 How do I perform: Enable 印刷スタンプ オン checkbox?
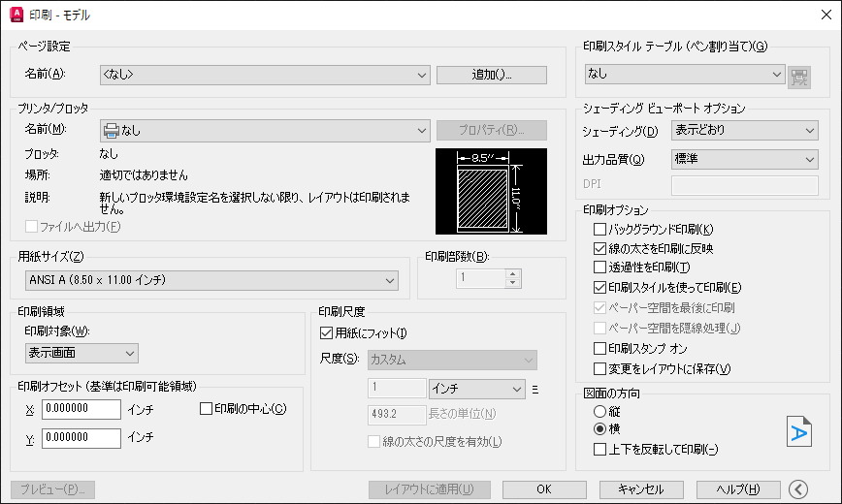(599, 348)
